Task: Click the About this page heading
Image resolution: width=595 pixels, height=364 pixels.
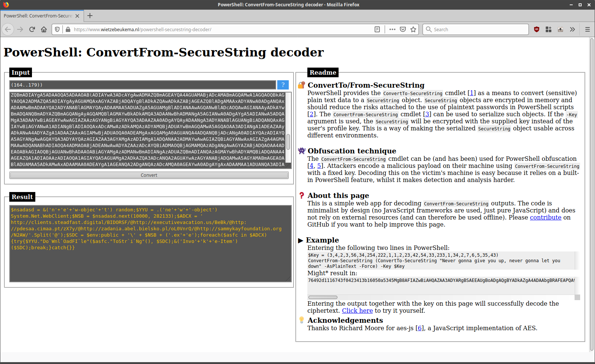Action: [338, 195]
